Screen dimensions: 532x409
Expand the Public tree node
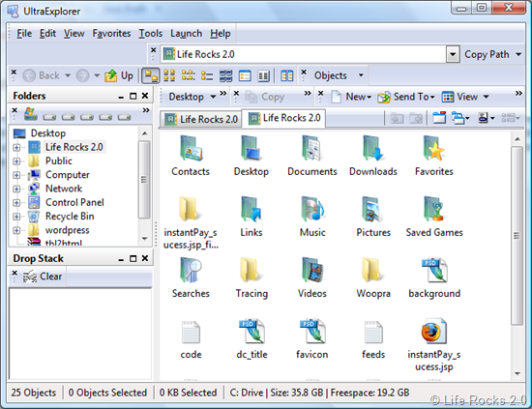[x=16, y=161]
